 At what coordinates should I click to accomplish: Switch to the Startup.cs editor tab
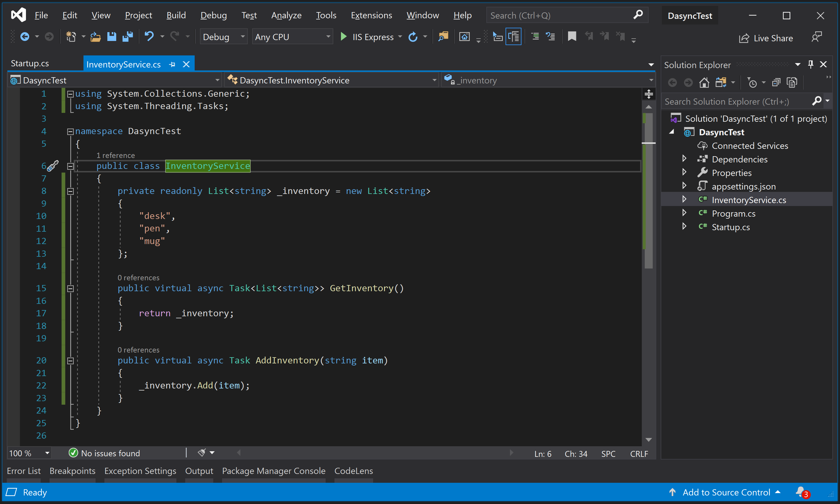[30, 63]
